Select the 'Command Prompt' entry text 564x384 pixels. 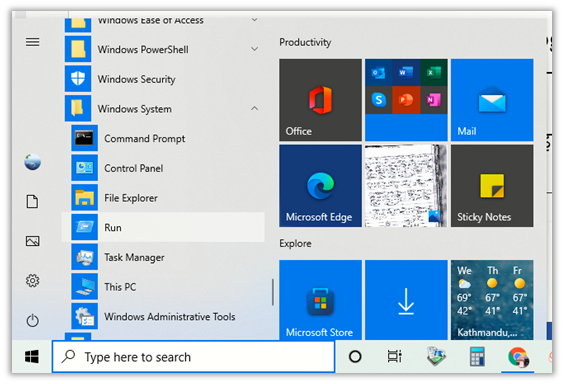(145, 139)
